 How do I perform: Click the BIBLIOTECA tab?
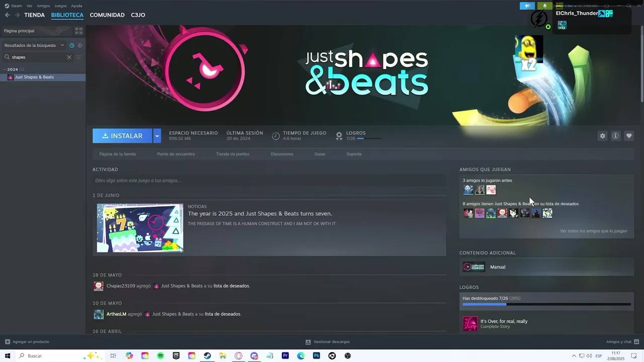click(x=67, y=15)
